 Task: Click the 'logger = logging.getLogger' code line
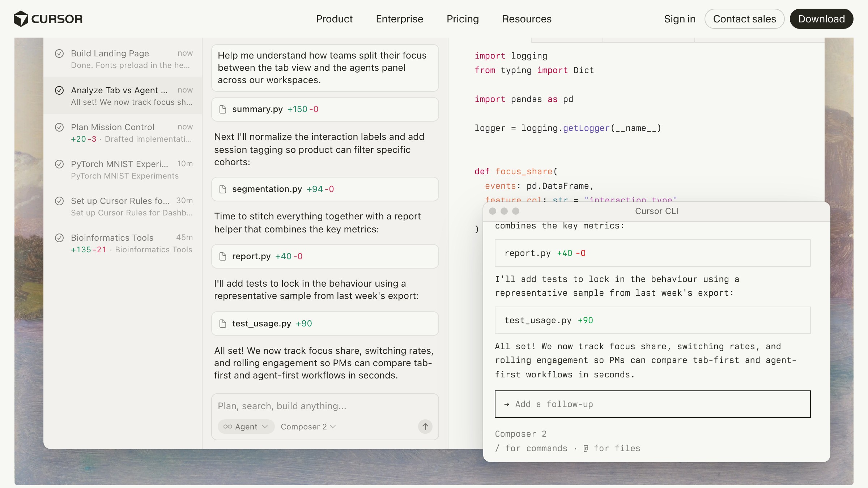[568, 128]
